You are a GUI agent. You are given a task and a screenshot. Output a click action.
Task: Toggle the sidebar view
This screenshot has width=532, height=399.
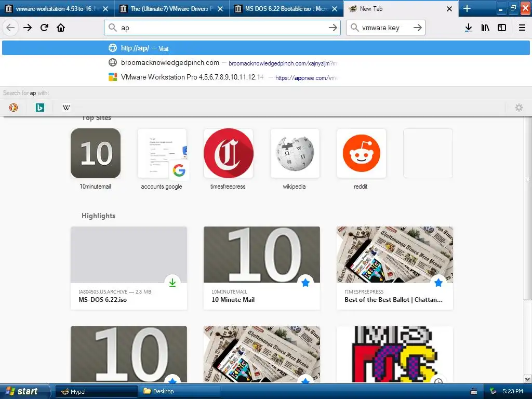(x=502, y=28)
